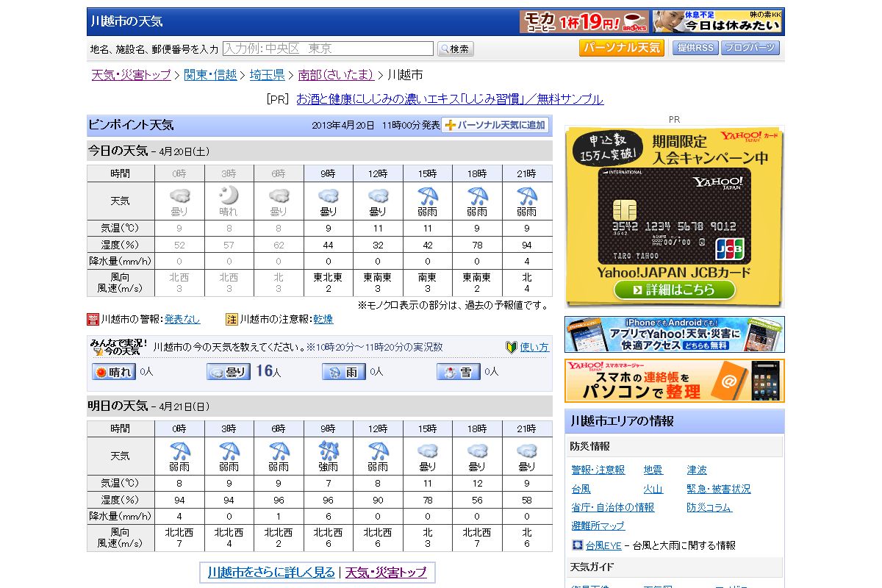
Task: Click the アプリでYahoo!天気・災害 banner
Action: tap(674, 334)
